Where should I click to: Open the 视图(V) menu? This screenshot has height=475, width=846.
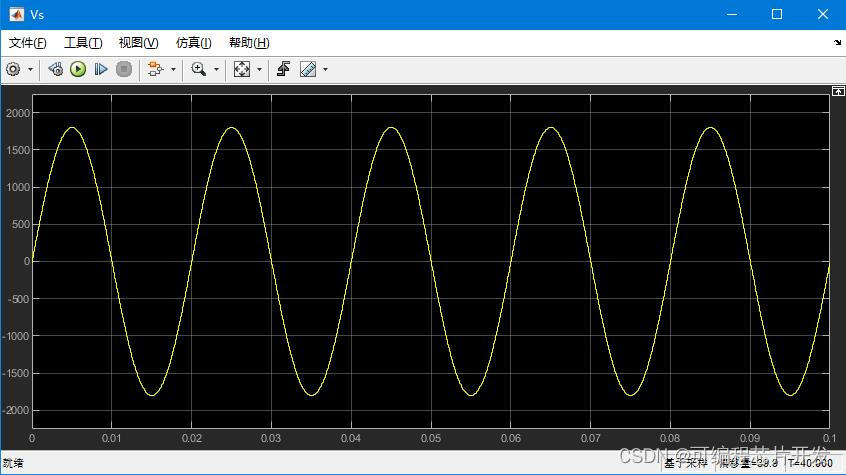pyautogui.click(x=138, y=43)
